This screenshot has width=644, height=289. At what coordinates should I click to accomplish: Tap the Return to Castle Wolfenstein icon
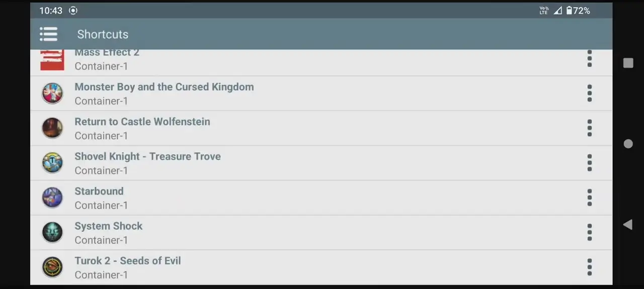click(x=52, y=128)
